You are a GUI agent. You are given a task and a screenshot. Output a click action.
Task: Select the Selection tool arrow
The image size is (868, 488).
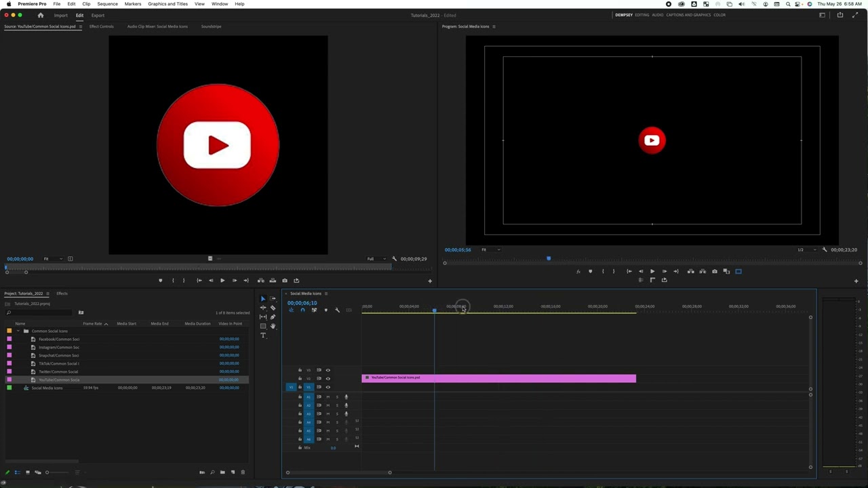tap(263, 299)
